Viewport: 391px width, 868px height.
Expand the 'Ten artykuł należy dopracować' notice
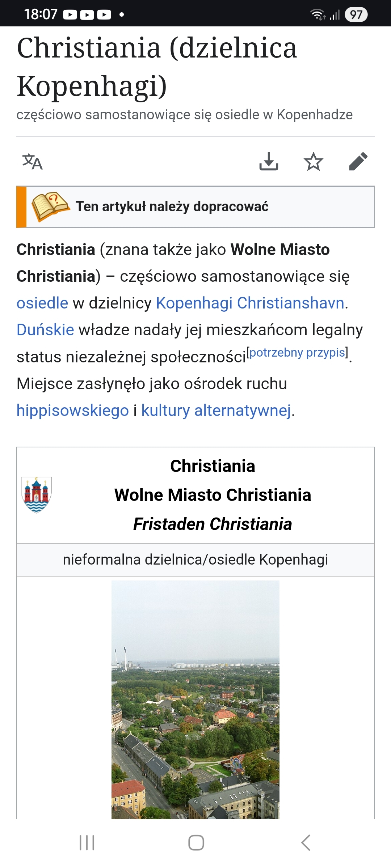click(x=172, y=207)
